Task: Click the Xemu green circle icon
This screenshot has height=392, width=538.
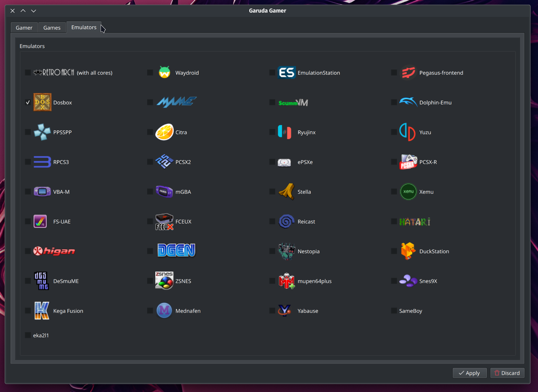Action: click(x=408, y=192)
